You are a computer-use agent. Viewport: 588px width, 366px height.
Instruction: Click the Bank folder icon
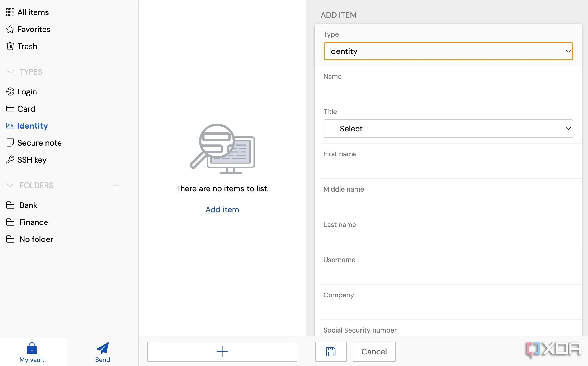10,205
